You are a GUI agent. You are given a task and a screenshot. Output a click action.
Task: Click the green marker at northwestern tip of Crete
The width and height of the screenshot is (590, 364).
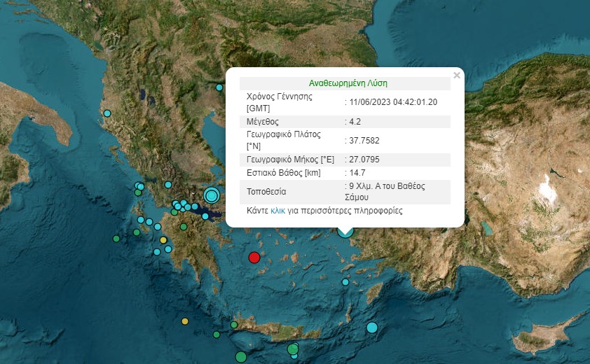click(234, 325)
